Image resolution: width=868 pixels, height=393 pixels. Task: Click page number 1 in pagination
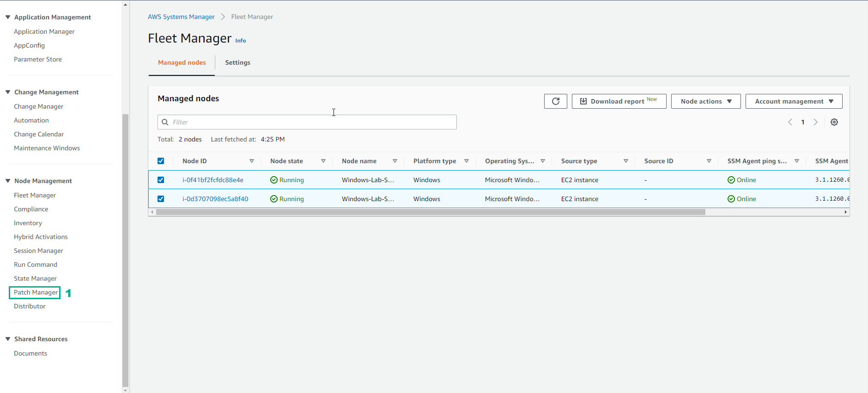coord(803,122)
